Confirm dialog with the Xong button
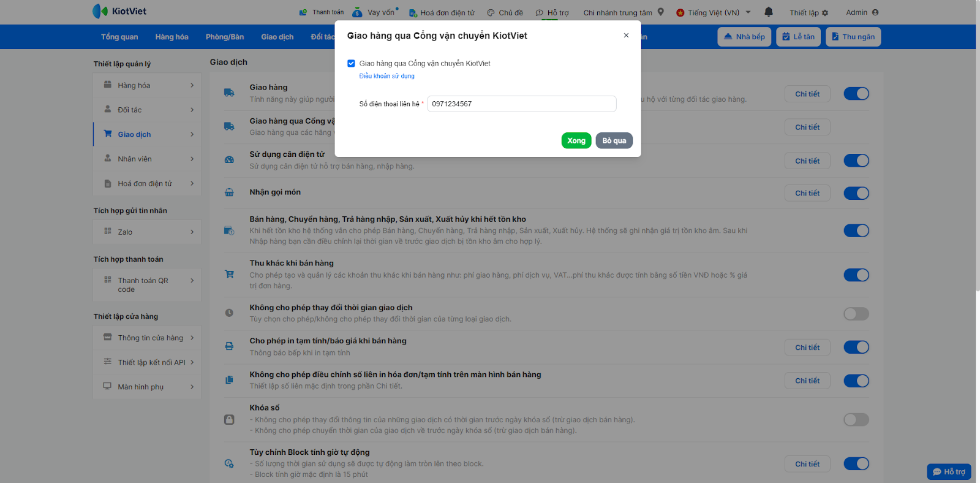This screenshot has width=980, height=483. click(576, 140)
